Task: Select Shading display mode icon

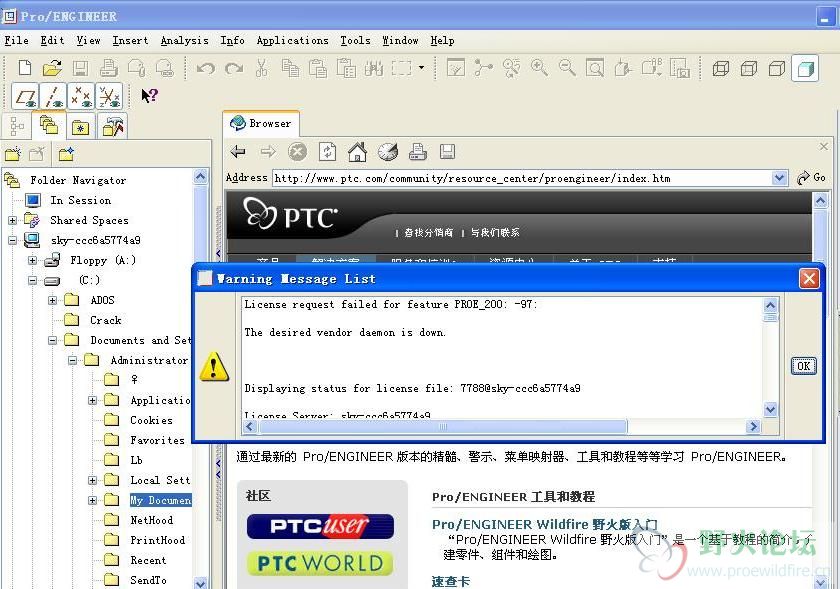Action: (x=805, y=68)
